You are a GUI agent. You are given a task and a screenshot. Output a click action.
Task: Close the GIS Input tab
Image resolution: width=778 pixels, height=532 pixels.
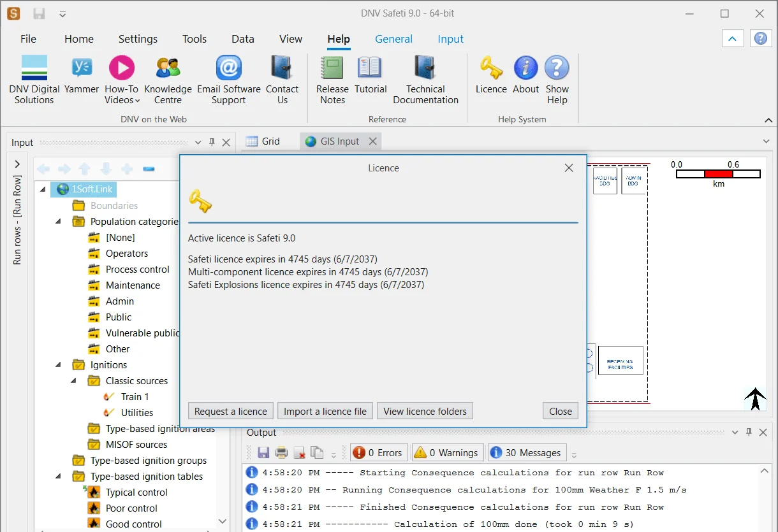[x=373, y=141]
